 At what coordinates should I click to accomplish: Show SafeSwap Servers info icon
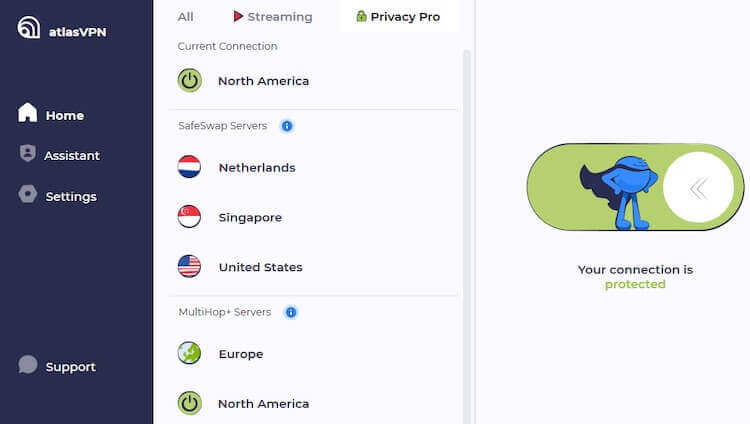pyautogui.click(x=287, y=126)
